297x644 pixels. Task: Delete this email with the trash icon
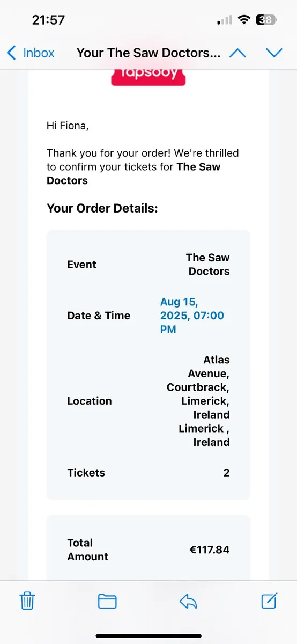(27, 601)
